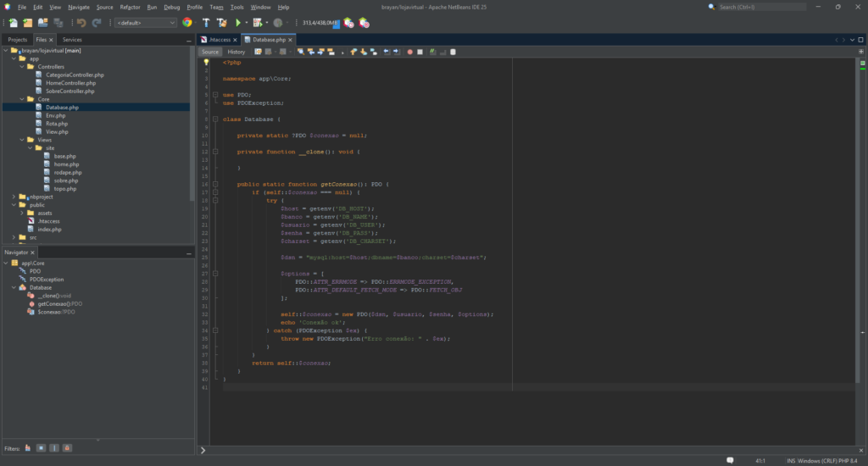Viewport: 868px width, 466px height.
Task: Collapse the brayan/lojavirtual root node
Action: pos(6,50)
